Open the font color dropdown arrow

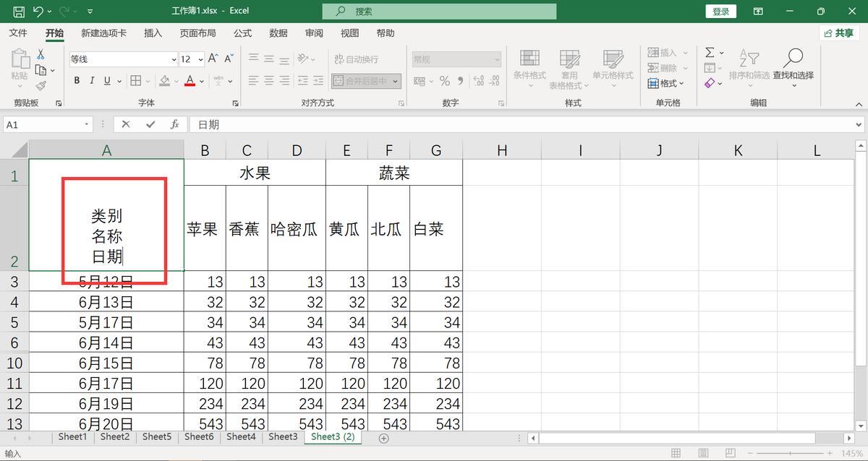[x=200, y=80]
